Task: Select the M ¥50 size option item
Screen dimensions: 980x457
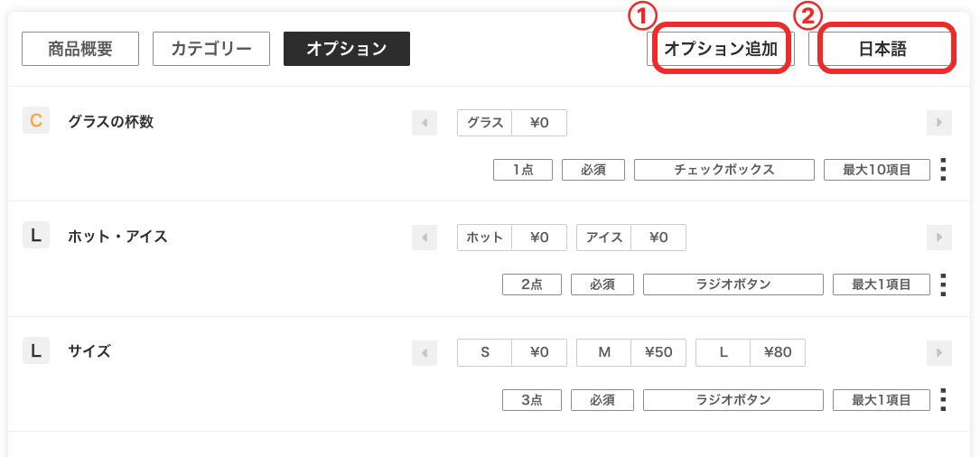Action: coord(631,352)
